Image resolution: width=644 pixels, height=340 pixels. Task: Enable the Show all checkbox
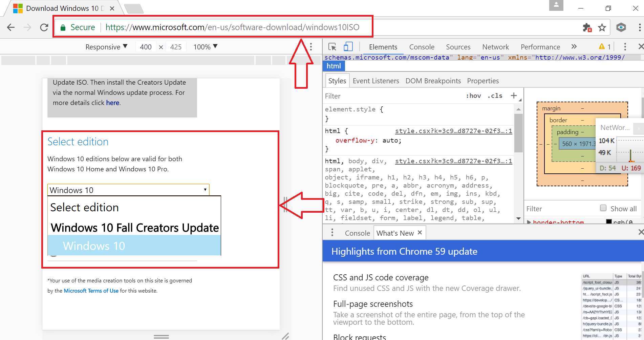click(603, 208)
